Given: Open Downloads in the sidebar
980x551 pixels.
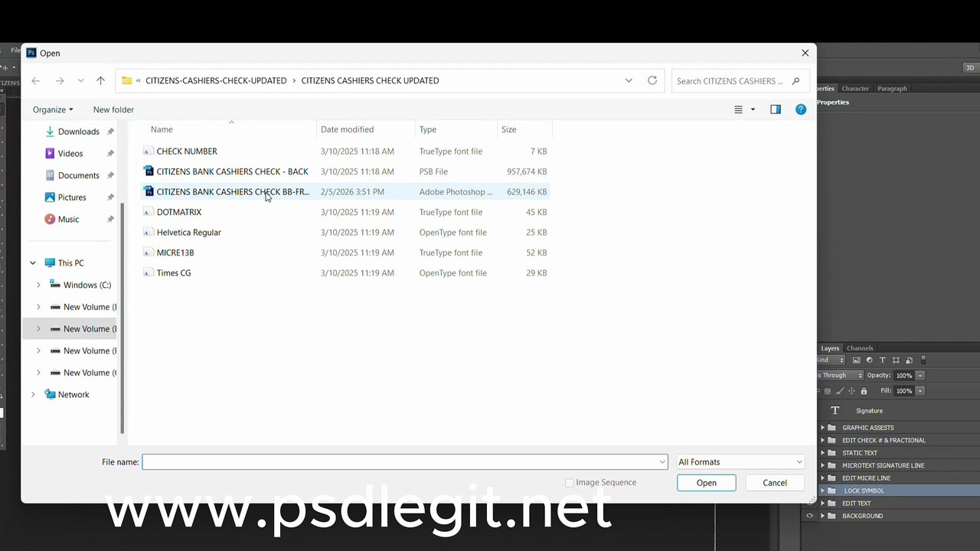Looking at the screenshot, I should (x=79, y=132).
